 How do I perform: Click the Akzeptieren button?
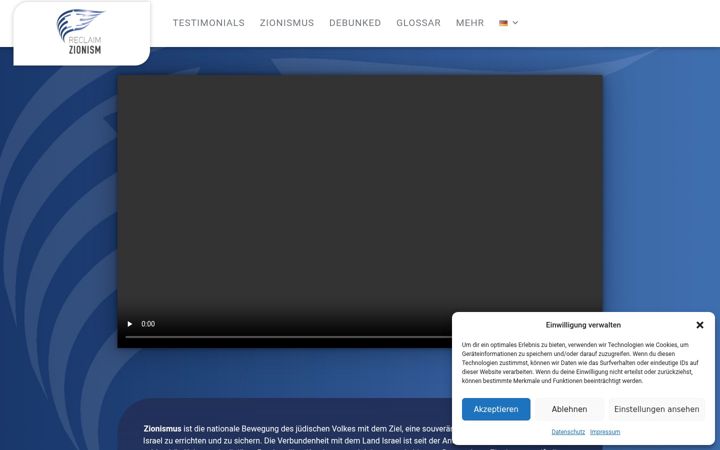click(x=496, y=409)
